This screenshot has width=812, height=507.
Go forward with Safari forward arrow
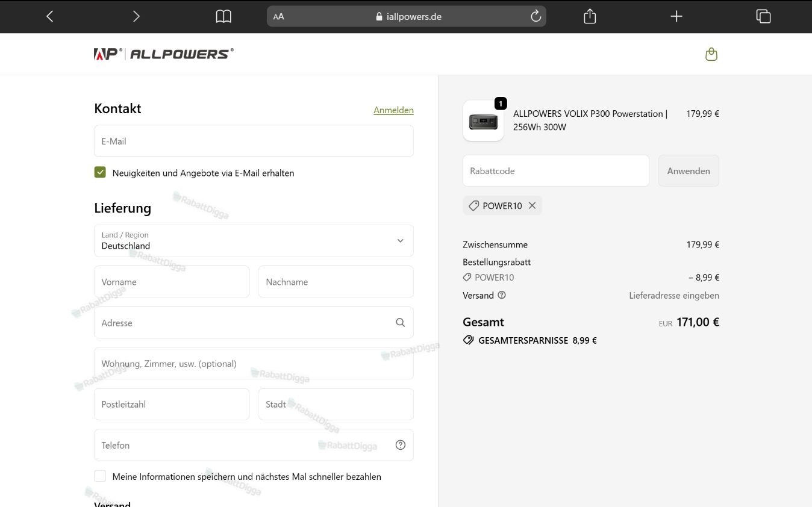(136, 16)
